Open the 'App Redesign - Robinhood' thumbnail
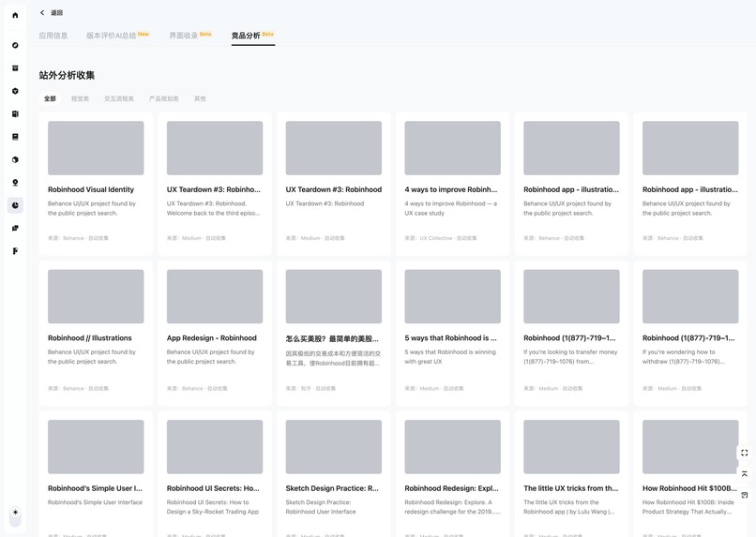Screen dimensions: 756x537 coord(215,296)
